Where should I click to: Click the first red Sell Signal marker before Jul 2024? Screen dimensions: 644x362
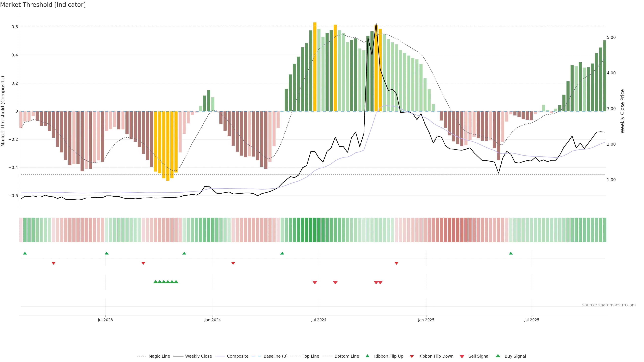pyautogui.click(x=315, y=283)
